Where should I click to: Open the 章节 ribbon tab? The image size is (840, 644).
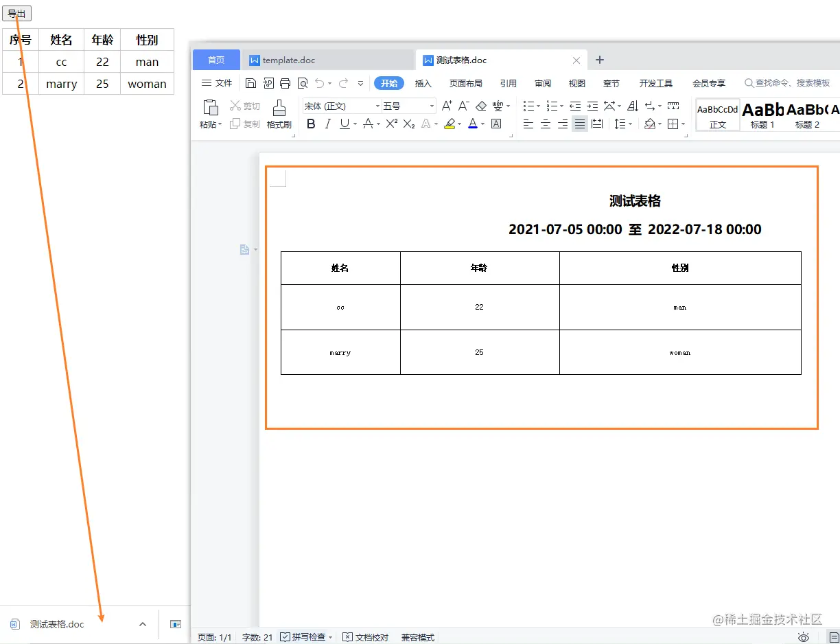pyautogui.click(x=611, y=83)
